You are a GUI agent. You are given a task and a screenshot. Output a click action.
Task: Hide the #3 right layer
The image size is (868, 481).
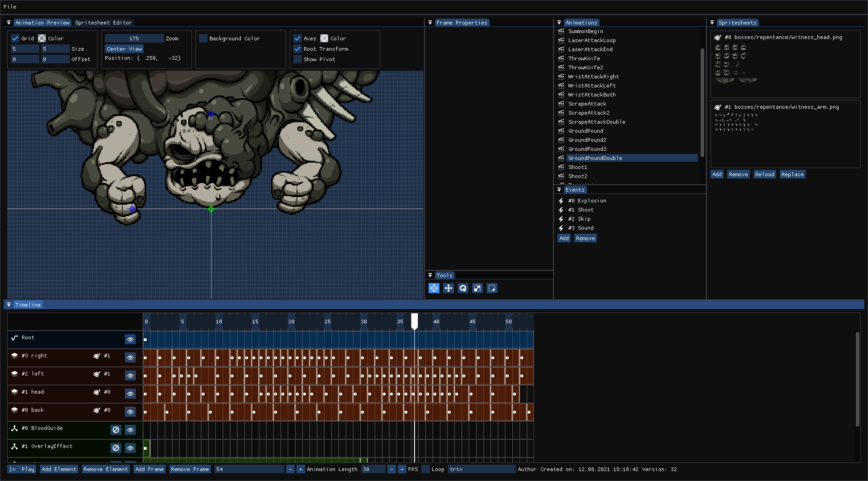pyautogui.click(x=130, y=357)
